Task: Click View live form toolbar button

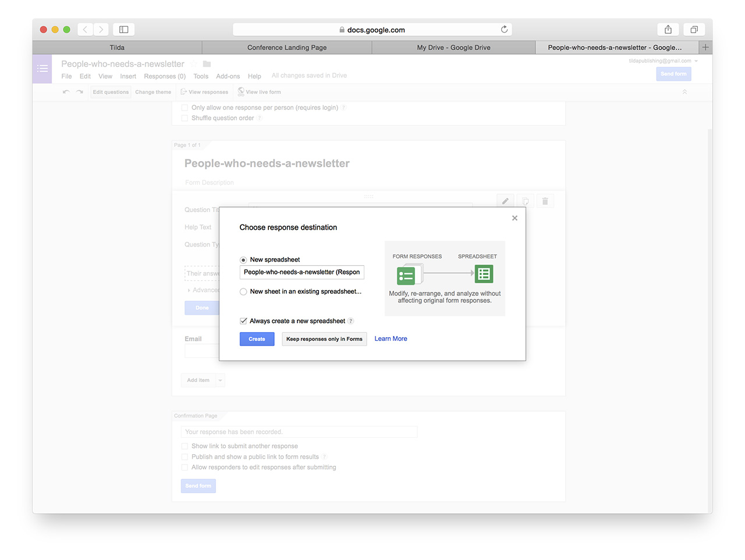Action: tap(260, 92)
